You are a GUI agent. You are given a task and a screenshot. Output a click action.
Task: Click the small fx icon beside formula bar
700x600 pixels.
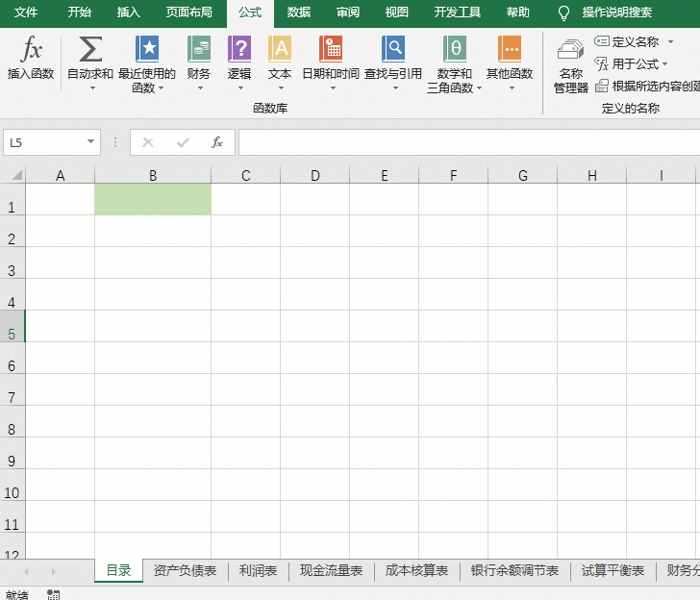217,142
